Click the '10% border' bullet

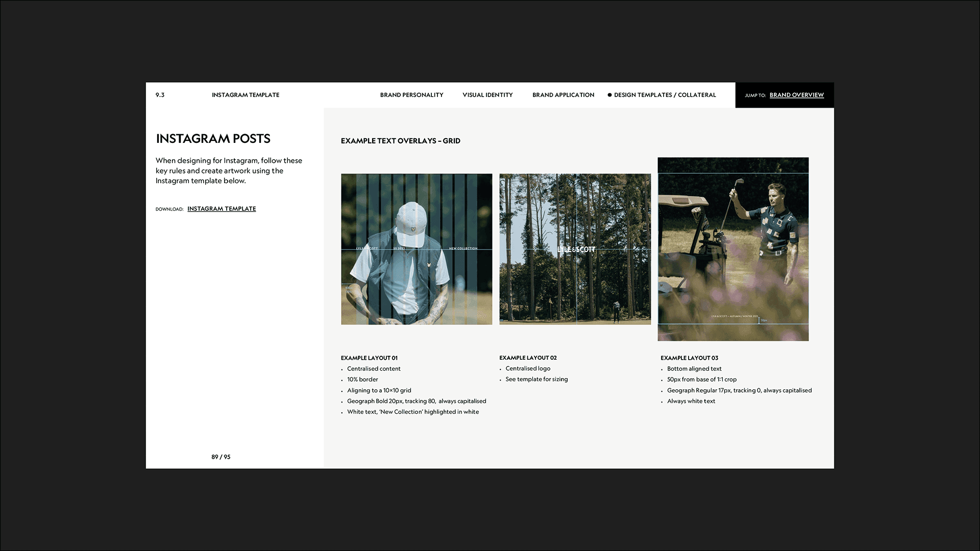[362, 380]
